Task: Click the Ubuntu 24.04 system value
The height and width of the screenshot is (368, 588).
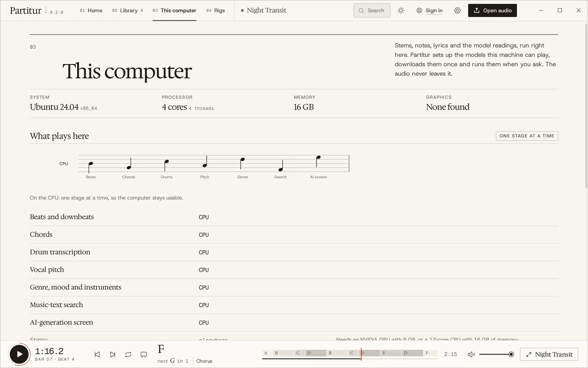Action: click(54, 107)
